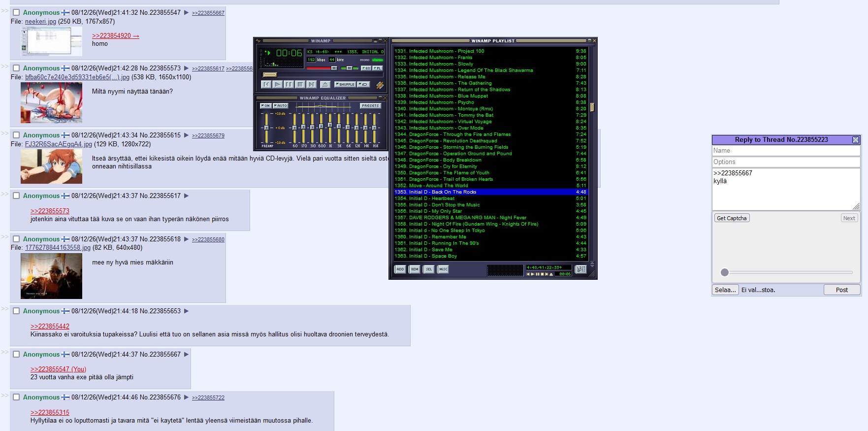Toggle the Winamp repeat button
Image resolution: width=868 pixels, height=431 pixels.
(x=363, y=84)
